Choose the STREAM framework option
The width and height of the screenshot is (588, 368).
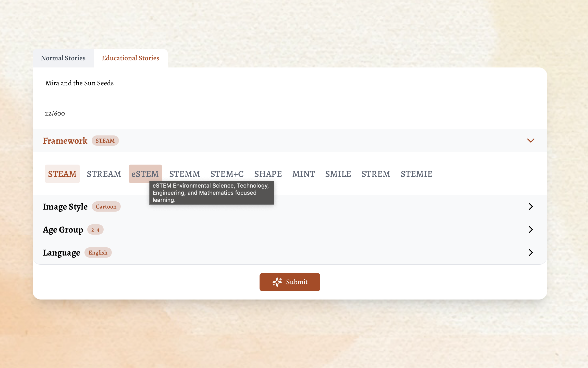click(104, 174)
